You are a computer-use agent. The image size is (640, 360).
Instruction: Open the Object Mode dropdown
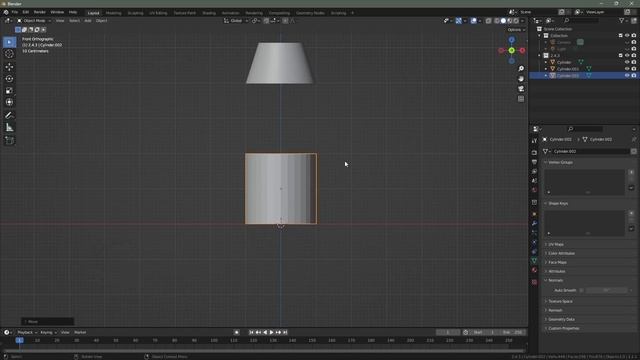point(34,20)
